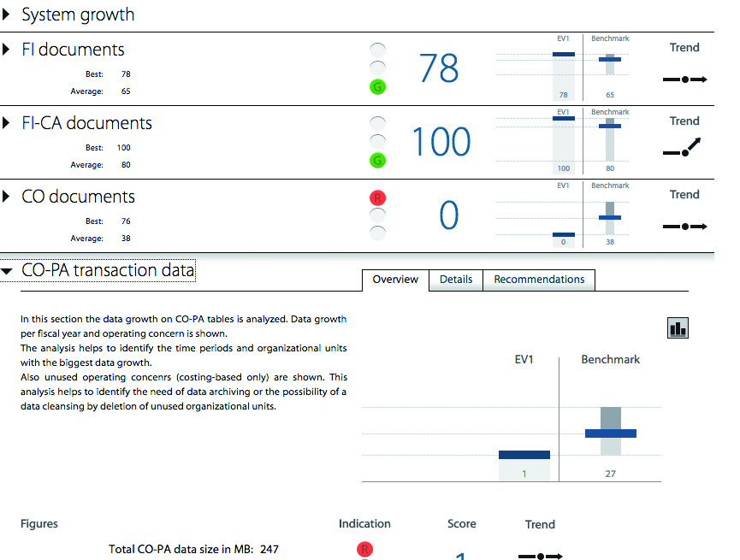Click the red indication icon for Total CO-PA data size
The height and width of the screenshot is (560, 740).
click(x=364, y=549)
